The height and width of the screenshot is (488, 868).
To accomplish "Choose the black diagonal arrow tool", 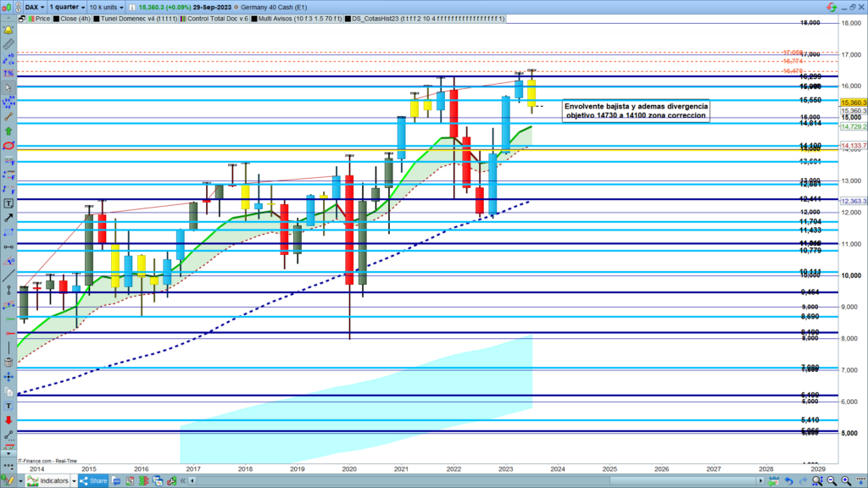I will 9,218.
